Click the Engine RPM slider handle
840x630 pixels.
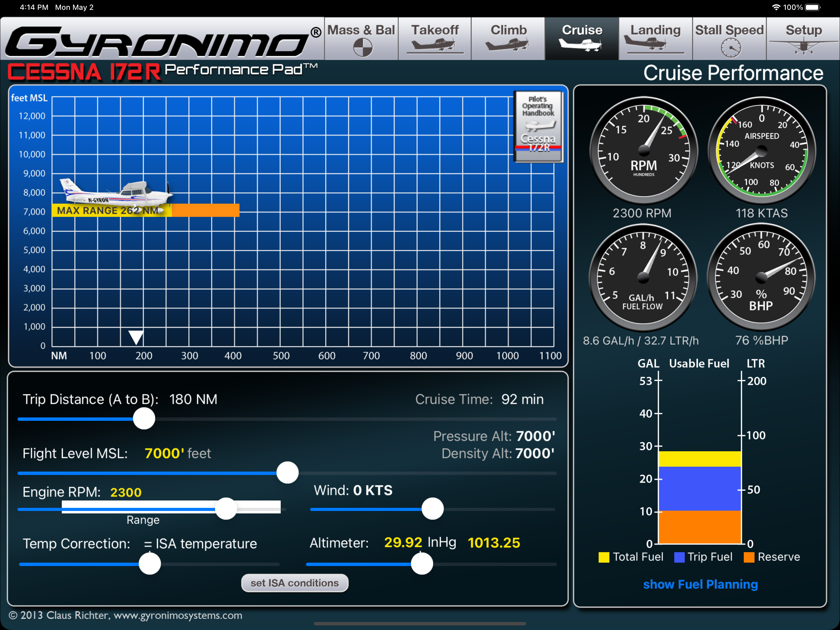click(x=226, y=508)
